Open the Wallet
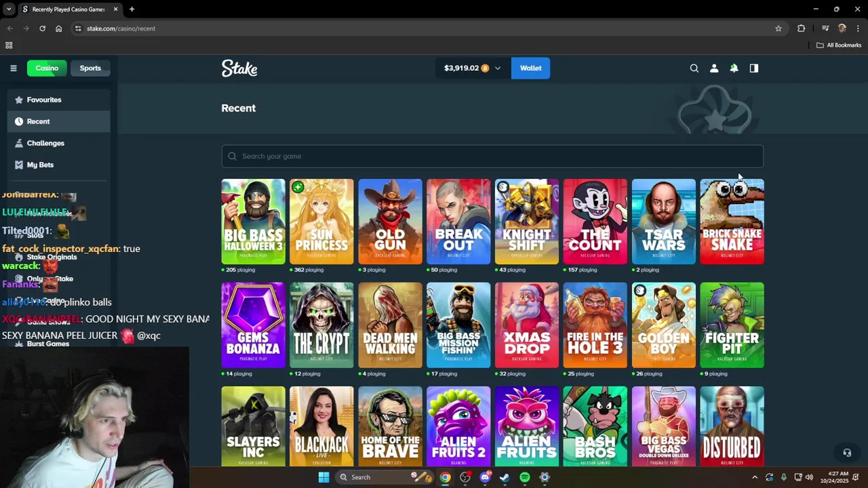Viewport: 868px width, 488px height. (x=530, y=68)
